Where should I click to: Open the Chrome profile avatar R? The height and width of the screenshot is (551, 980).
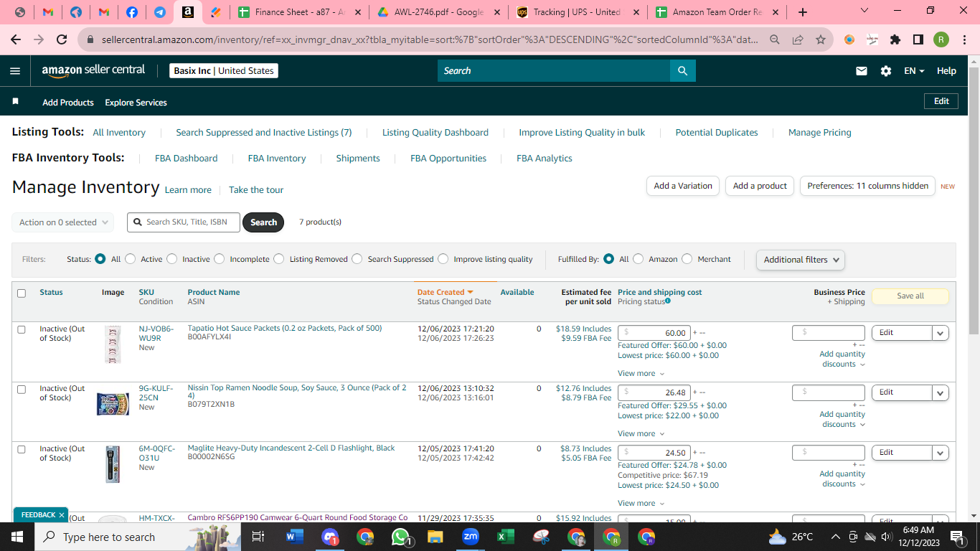941,39
